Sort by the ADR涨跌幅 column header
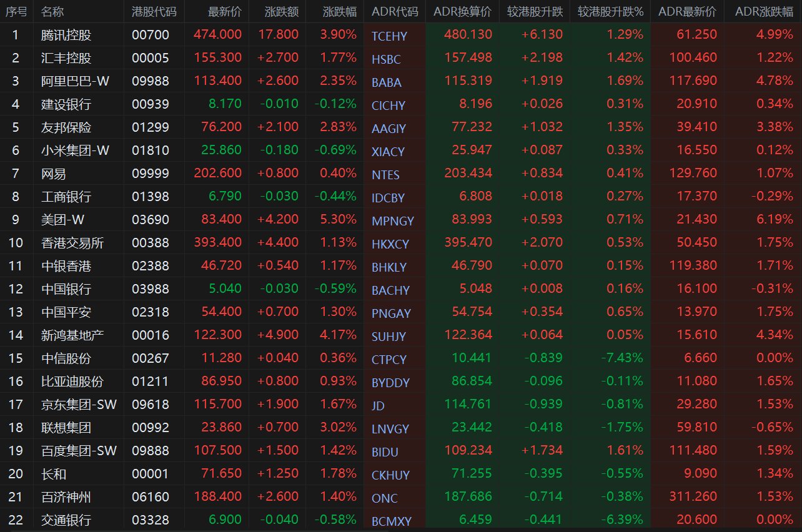This screenshot has height=532, width=802. 765,12
